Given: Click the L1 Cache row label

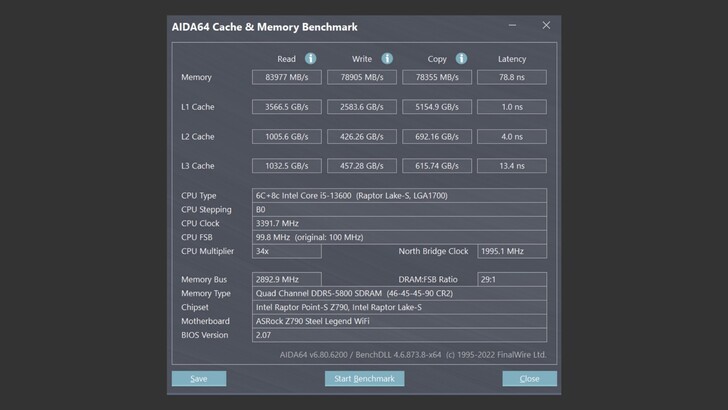Looking at the screenshot, I should (198, 107).
